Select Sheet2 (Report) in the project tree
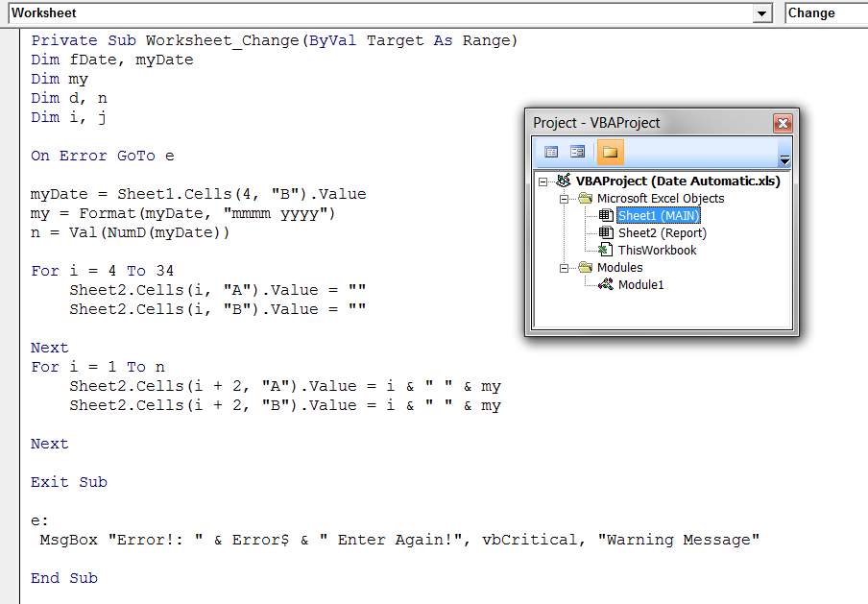Image resolution: width=868 pixels, height=604 pixels. 662,232
